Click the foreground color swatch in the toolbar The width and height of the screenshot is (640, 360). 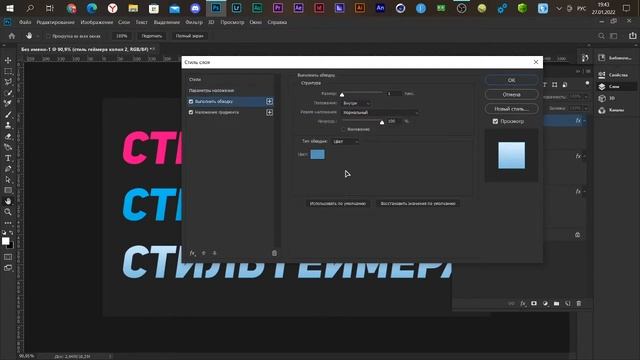click(x=6, y=241)
